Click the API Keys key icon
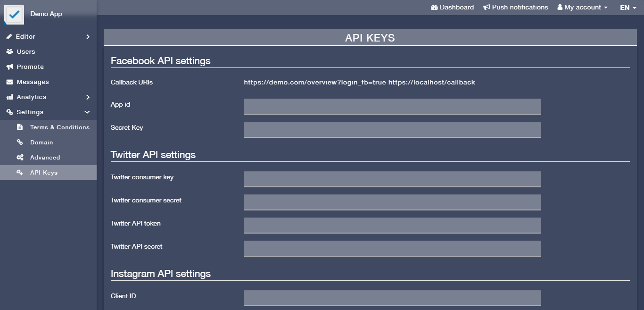This screenshot has height=310, width=644. (20, 173)
